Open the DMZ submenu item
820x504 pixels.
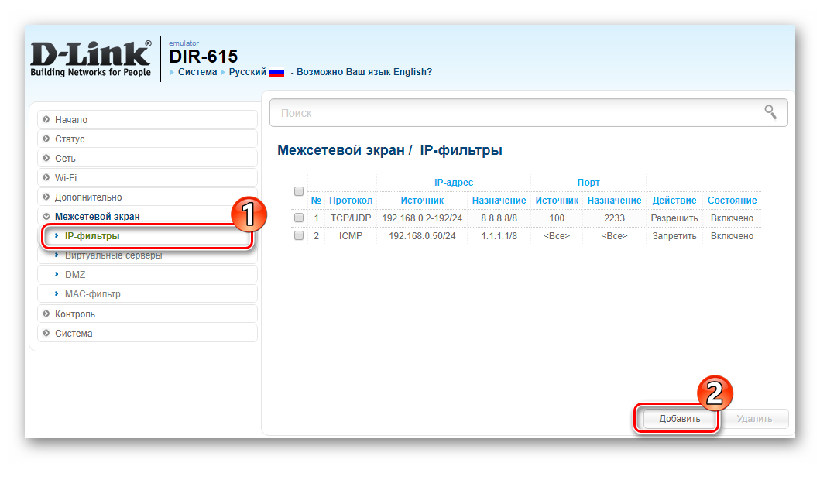pos(147,275)
